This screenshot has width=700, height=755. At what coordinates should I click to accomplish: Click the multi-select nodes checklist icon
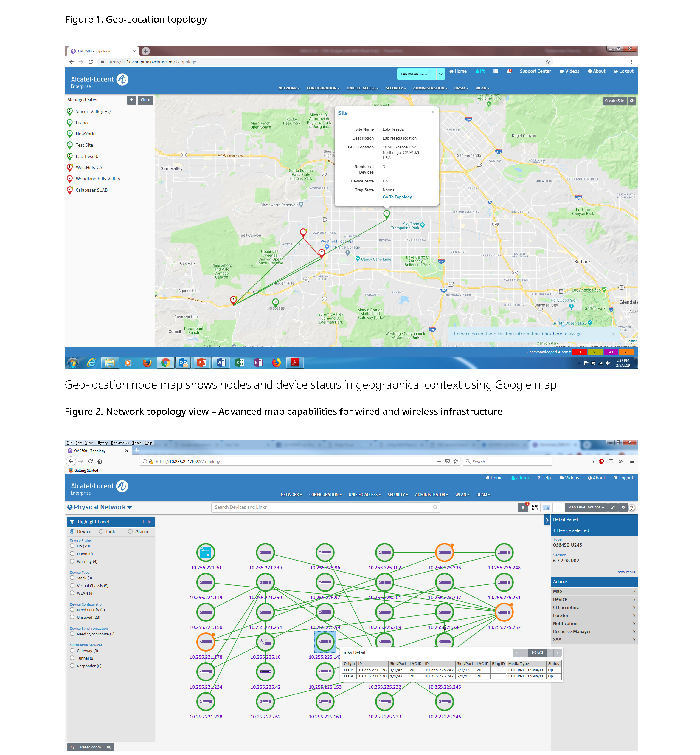[535, 507]
